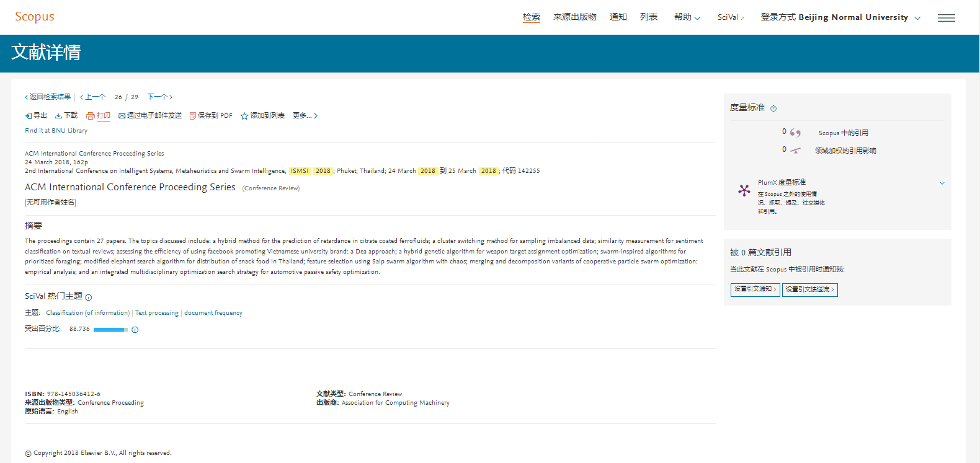Click 设置引文馈送流 button
Viewport: 980px width, 463px height.
(810, 289)
